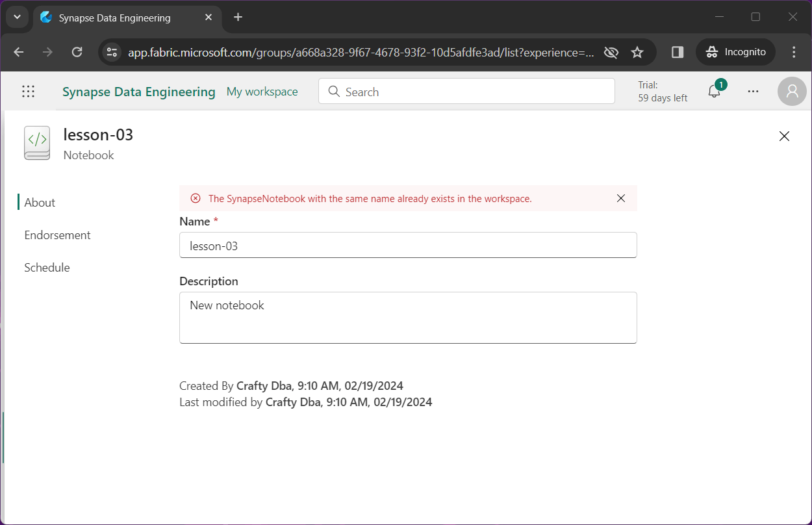Screen dimensions: 812x525
Task: Reload the Fabric page
Action: (x=77, y=52)
